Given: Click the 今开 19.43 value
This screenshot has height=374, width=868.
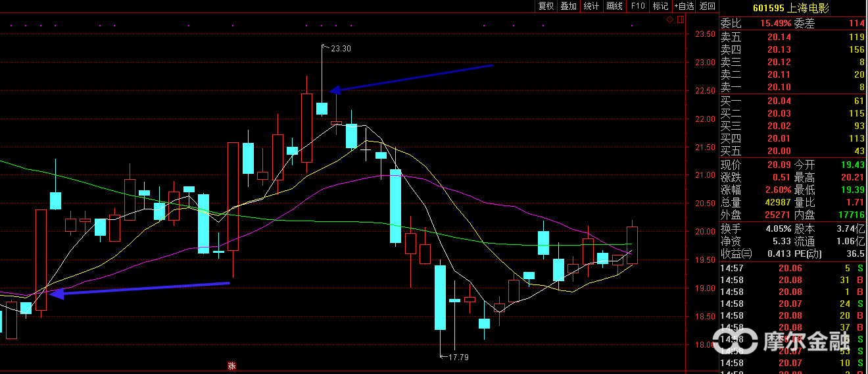Looking at the screenshot, I should tap(854, 165).
